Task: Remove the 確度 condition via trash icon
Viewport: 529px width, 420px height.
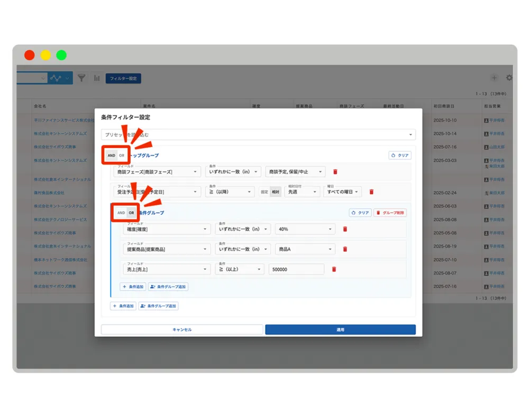Action: (x=345, y=229)
